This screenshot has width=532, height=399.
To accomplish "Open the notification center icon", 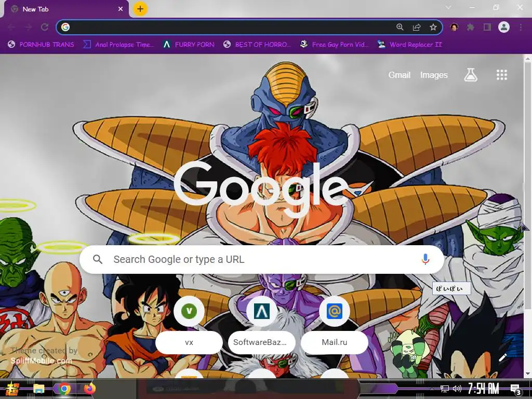I will coord(516,389).
